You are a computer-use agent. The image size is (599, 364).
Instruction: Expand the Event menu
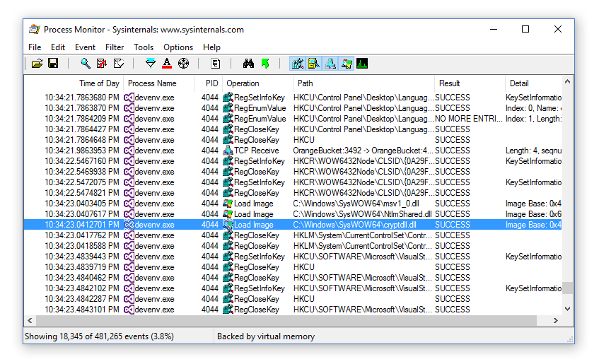[85, 47]
